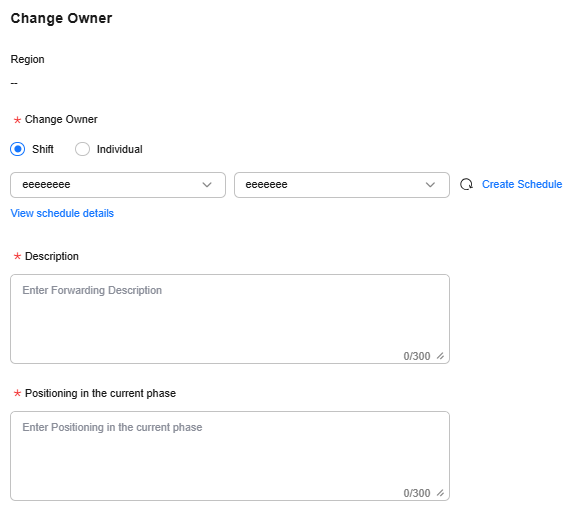Click the Change Owner dialog title
574x521 pixels.
tap(62, 18)
